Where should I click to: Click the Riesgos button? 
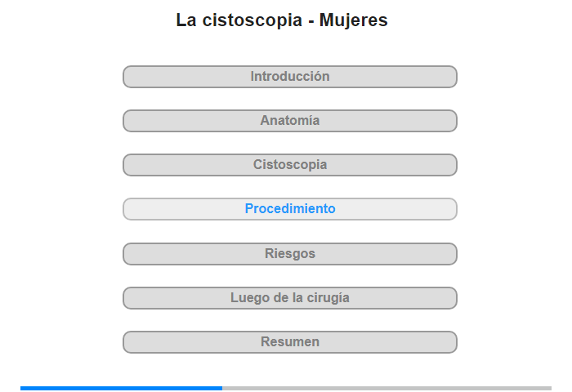point(289,254)
